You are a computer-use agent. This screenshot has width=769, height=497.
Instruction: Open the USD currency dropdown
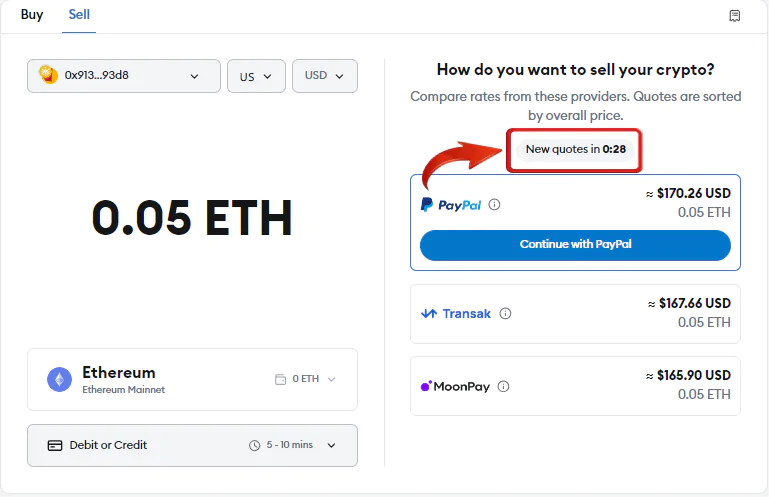coord(325,76)
